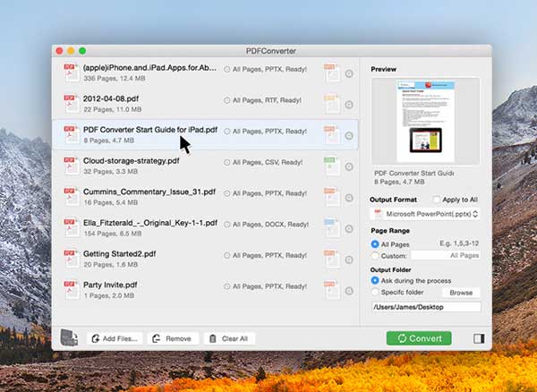Viewport: 537px width, 392px height.
Task: Click the Remove button
Action: click(173, 338)
